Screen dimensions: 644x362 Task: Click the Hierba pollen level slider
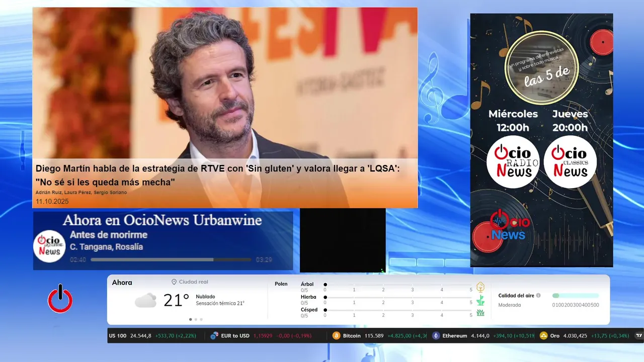point(398,297)
